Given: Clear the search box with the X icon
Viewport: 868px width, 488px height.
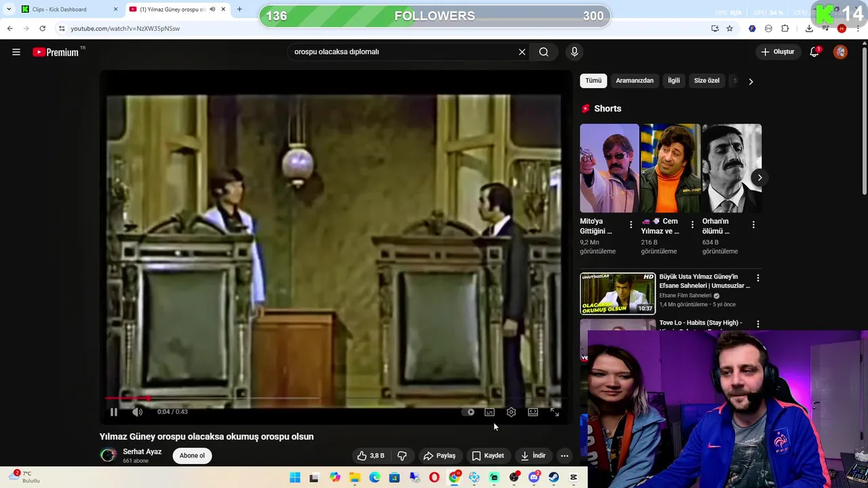Looking at the screenshot, I should point(522,52).
